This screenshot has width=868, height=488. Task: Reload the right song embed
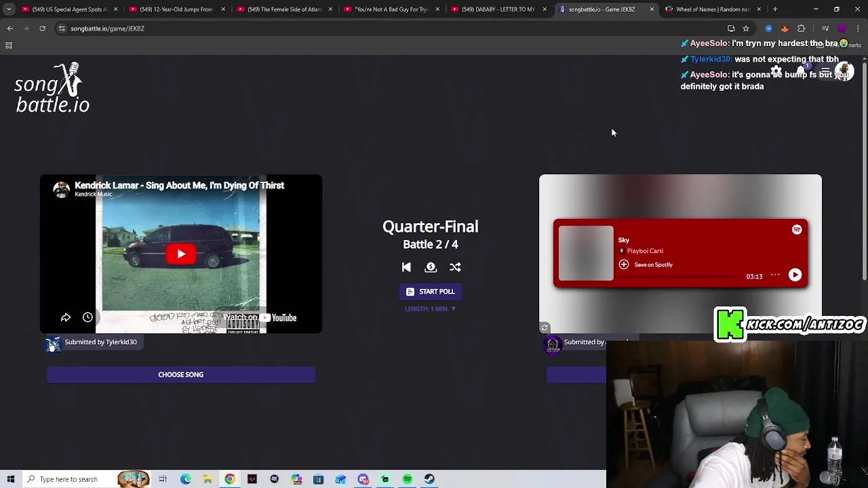pos(545,327)
